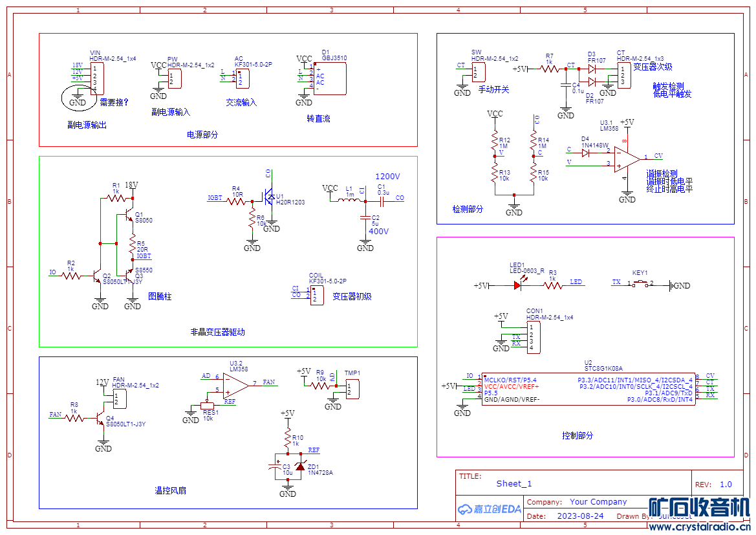Click the '变压器初级' label
Viewport: 756px width, 535px height.
pos(352,297)
